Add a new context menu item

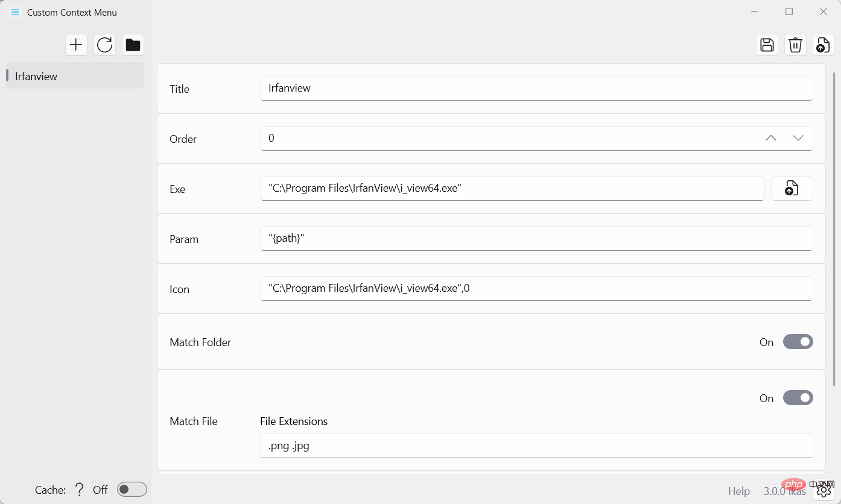[76, 45]
